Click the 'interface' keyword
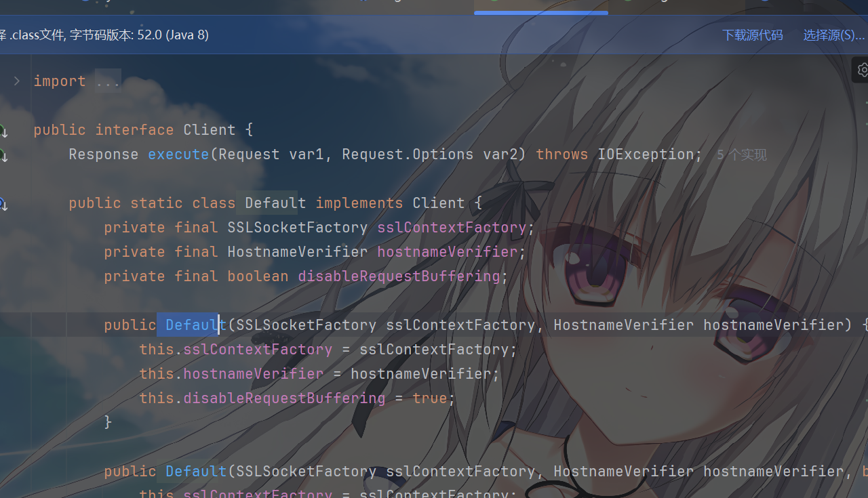The image size is (868, 498). [134, 130]
